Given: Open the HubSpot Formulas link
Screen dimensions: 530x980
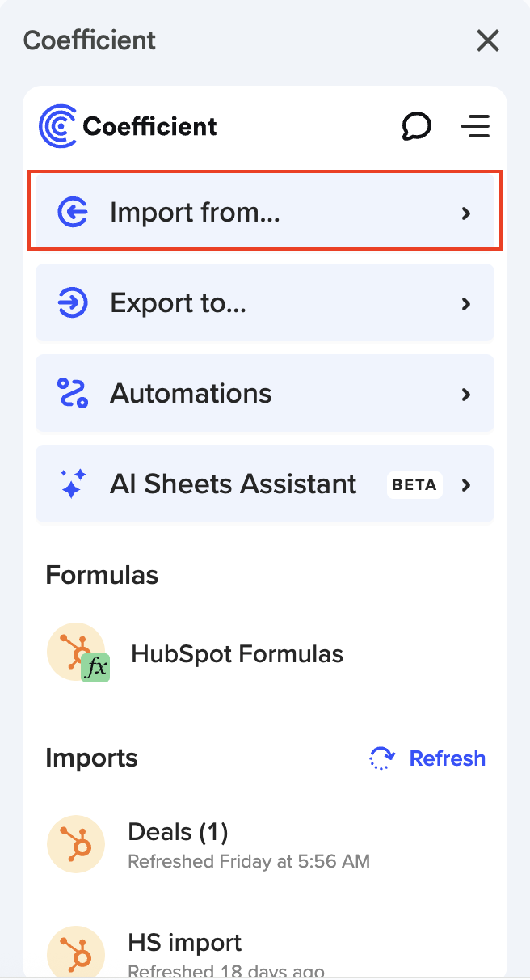Looking at the screenshot, I should [x=237, y=653].
